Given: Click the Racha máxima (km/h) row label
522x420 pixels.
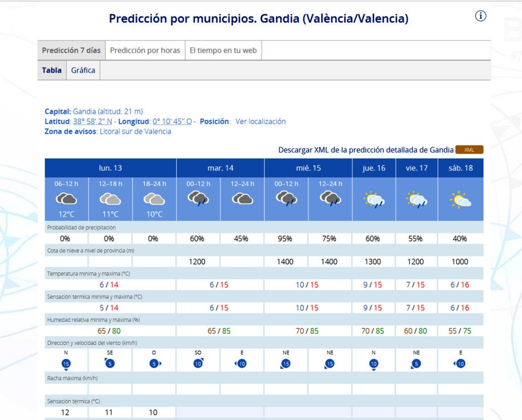Looking at the screenshot, I should (x=72, y=378).
